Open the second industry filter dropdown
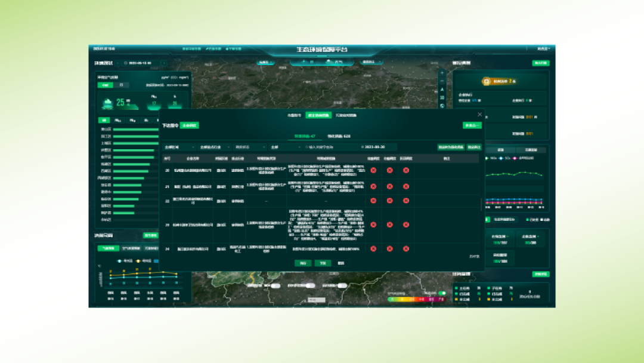Image resolution: width=644 pixels, height=363 pixels. [214, 146]
